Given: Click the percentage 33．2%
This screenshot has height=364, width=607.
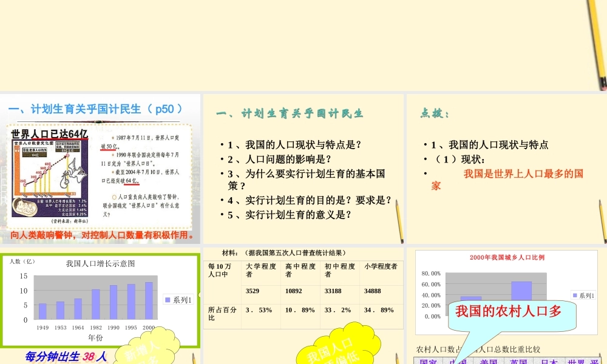Looking at the screenshot, I should pyautogui.click(x=338, y=310).
